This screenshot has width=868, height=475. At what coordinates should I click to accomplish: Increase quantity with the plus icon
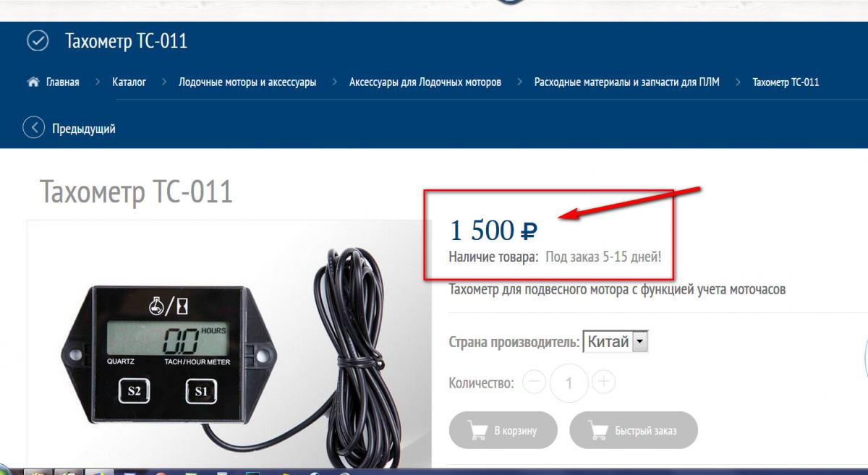click(x=603, y=382)
